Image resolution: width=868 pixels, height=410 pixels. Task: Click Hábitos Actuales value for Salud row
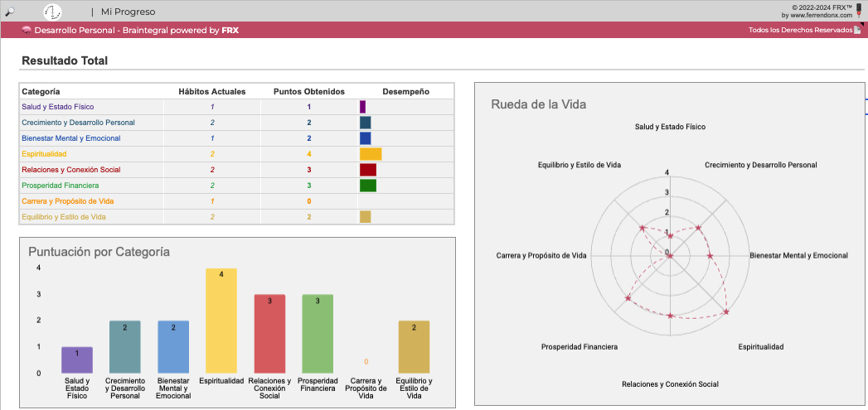(x=212, y=107)
